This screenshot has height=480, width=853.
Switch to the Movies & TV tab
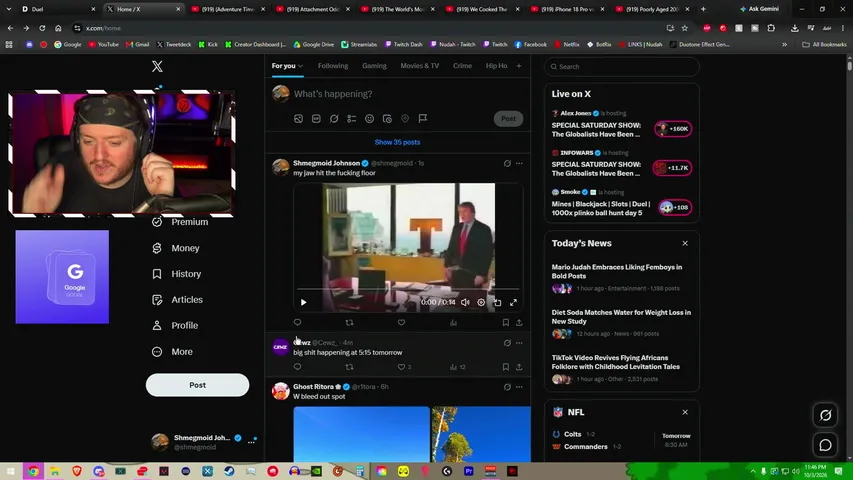419,66
